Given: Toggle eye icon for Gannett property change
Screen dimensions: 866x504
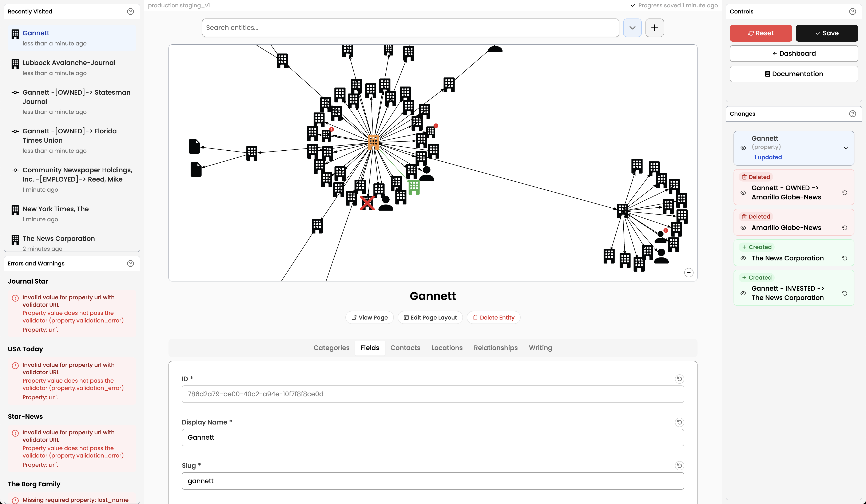Looking at the screenshot, I should tap(743, 148).
